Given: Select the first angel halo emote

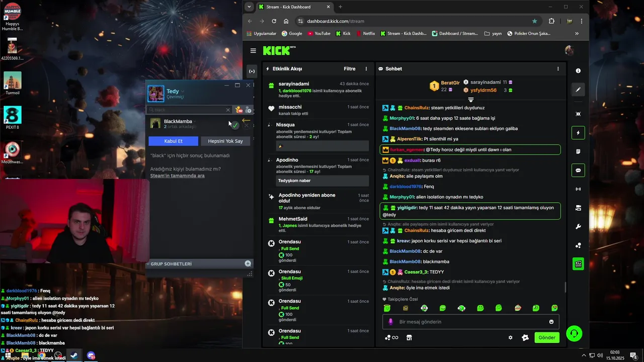Looking at the screenshot, I should (x=386, y=308).
